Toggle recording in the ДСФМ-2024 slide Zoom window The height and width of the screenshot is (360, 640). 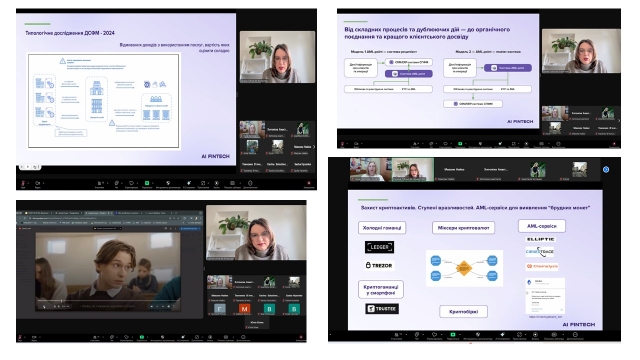[x=217, y=183]
